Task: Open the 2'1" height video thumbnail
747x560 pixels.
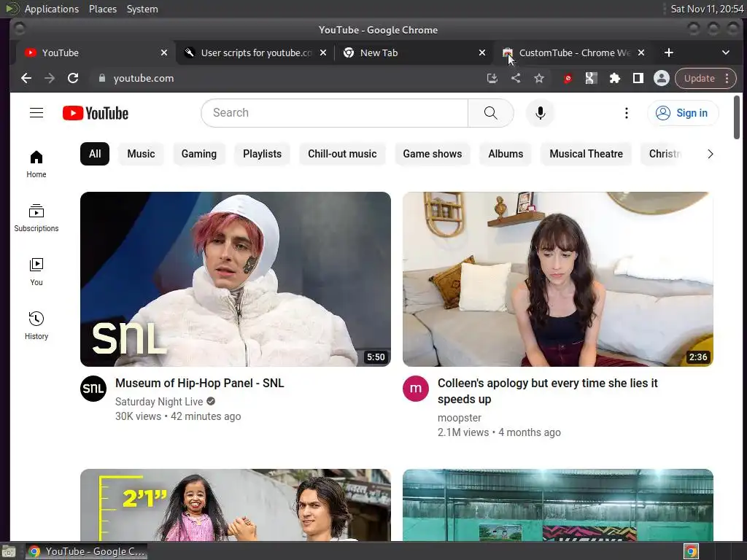Action: click(236, 505)
